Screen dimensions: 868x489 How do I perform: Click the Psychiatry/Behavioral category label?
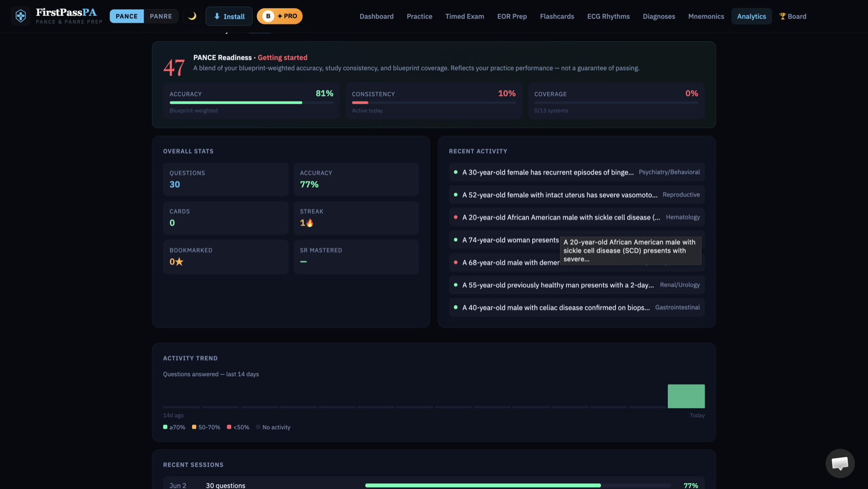(669, 172)
